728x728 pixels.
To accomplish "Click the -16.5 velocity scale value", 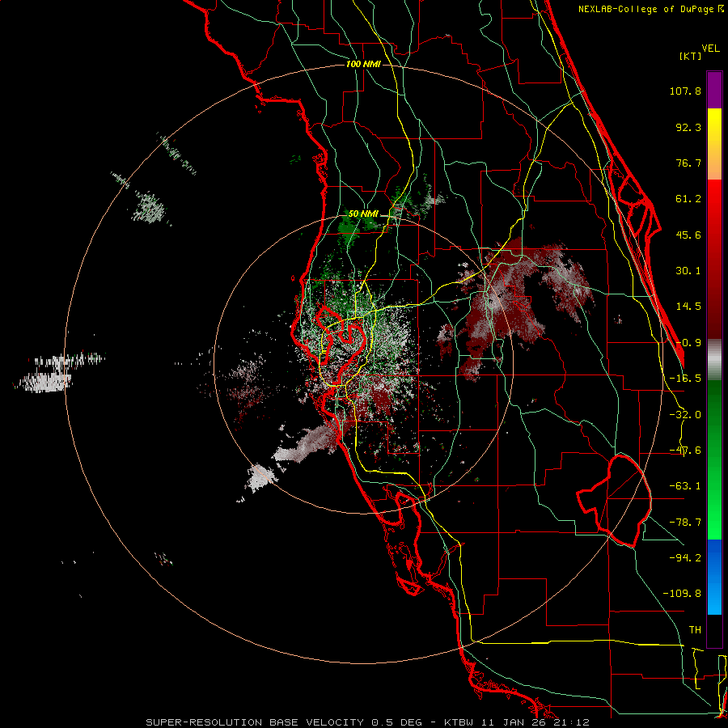I will [x=685, y=379].
